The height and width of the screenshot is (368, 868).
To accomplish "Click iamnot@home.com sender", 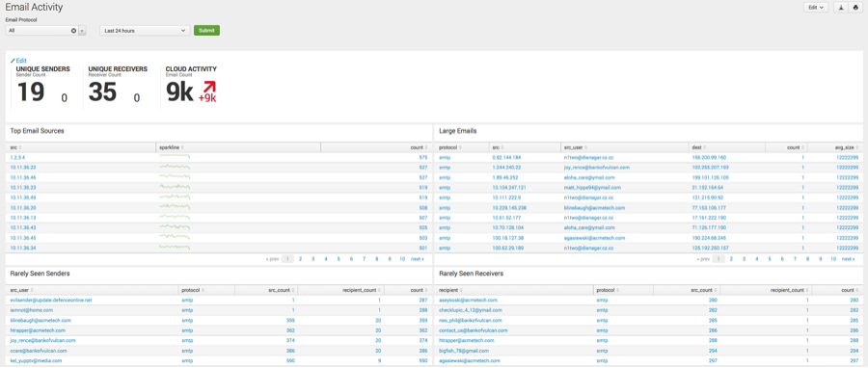I will (32, 310).
